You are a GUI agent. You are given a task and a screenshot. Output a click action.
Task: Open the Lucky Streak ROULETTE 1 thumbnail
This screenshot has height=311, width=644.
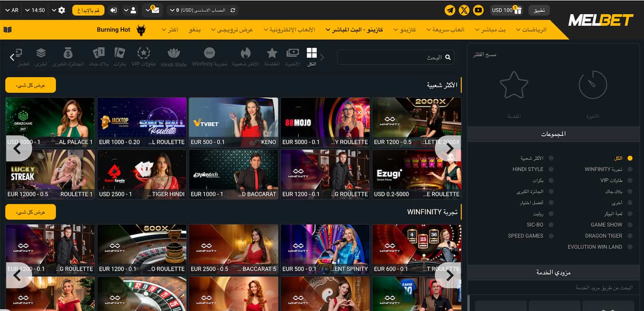(50, 174)
